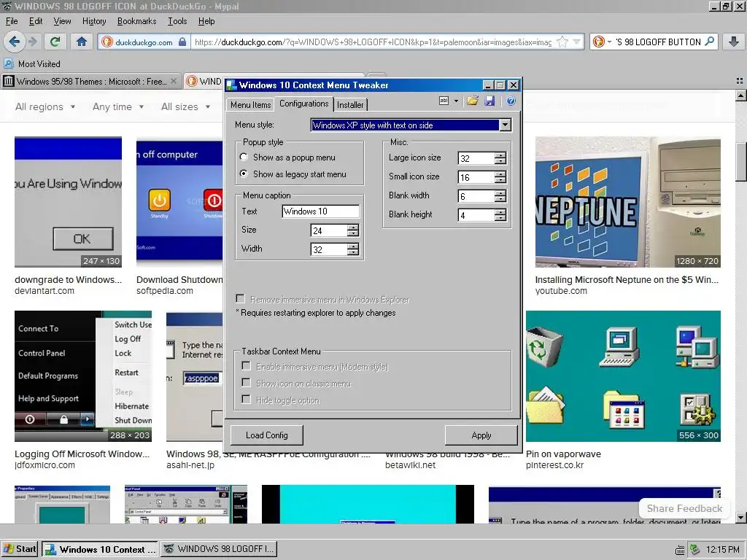Open the browser Help menu
Viewport: 747px width, 560px height.
click(x=206, y=21)
